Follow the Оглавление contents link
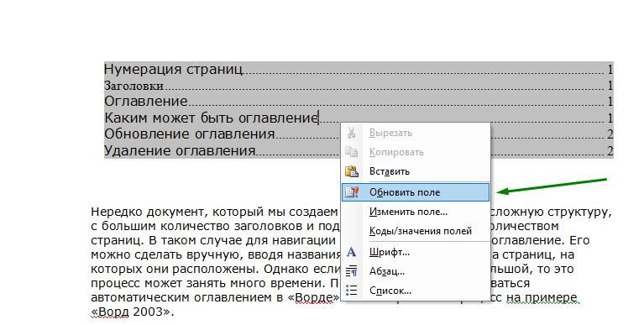This screenshot has height=325, width=644. (146, 101)
